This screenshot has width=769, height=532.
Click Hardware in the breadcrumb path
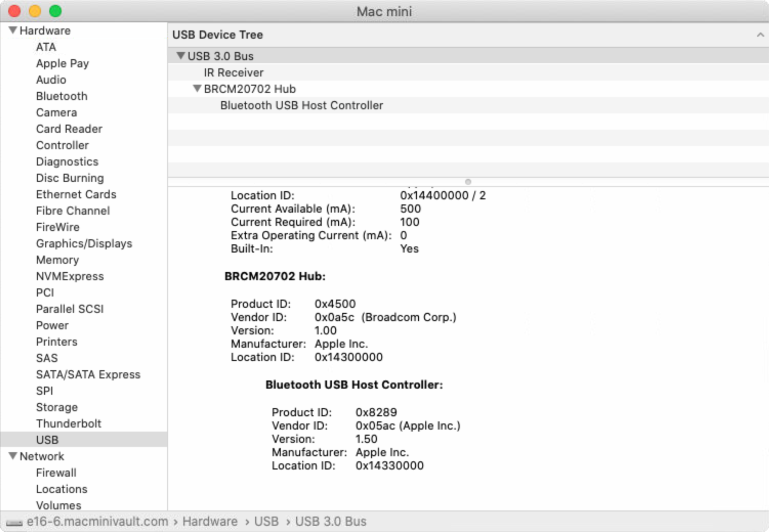point(209,521)
